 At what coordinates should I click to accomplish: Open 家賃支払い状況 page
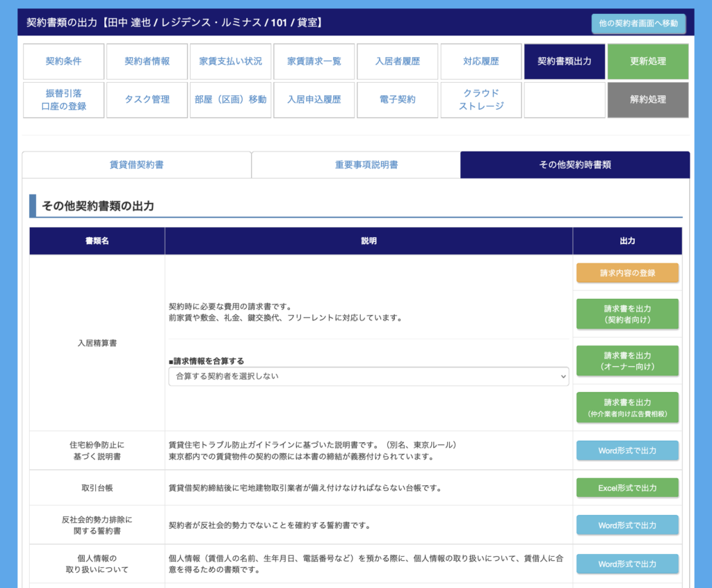[230, 61]
